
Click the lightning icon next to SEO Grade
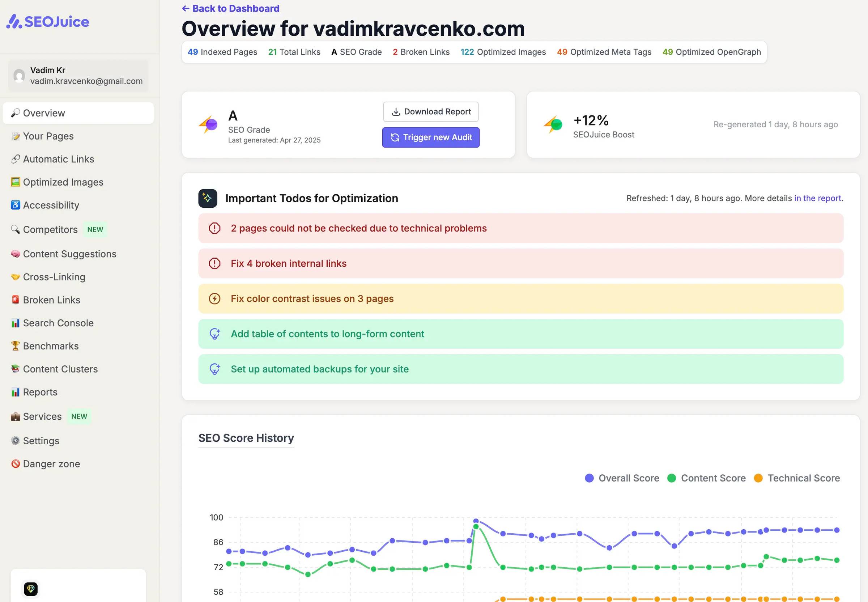pos(208,124)
